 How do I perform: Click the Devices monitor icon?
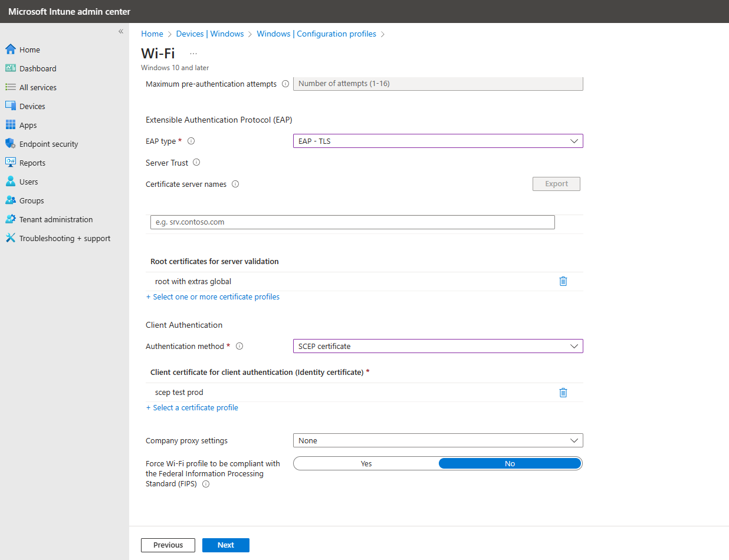[10, 106]
